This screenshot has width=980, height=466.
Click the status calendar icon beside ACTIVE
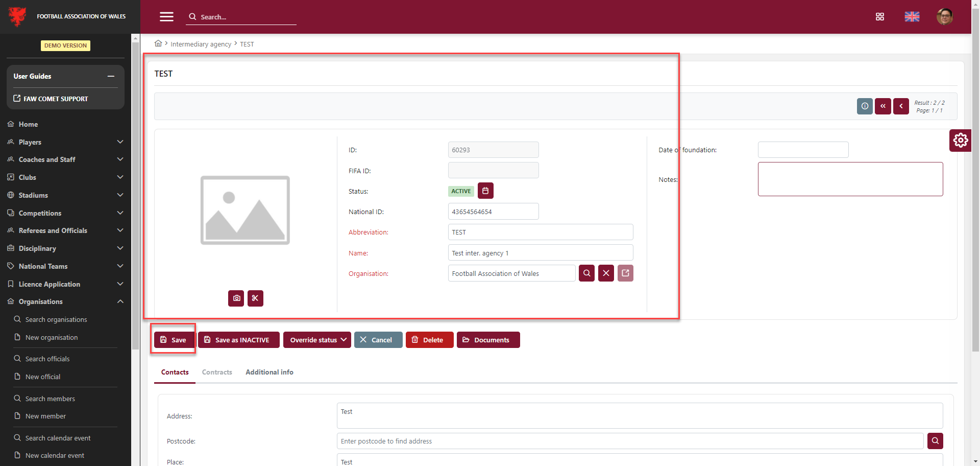pyautogui.click(x=485, y=191)
